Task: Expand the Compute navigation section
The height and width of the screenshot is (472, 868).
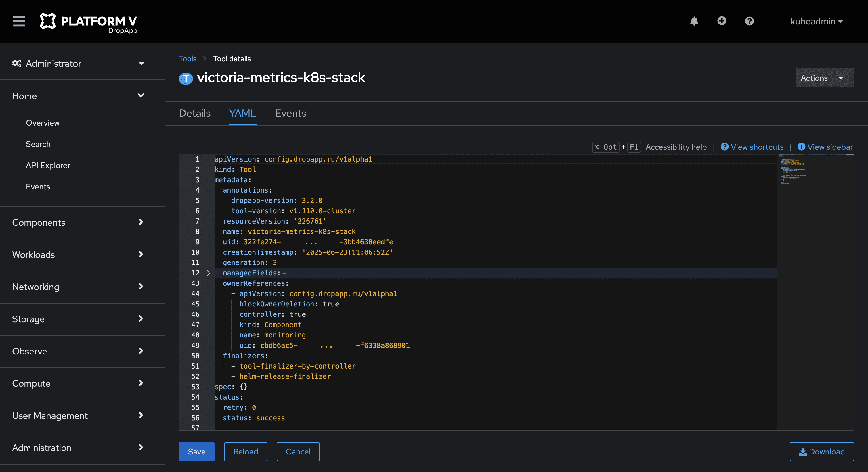Action: pyautogui.click(x=82, y=383)
